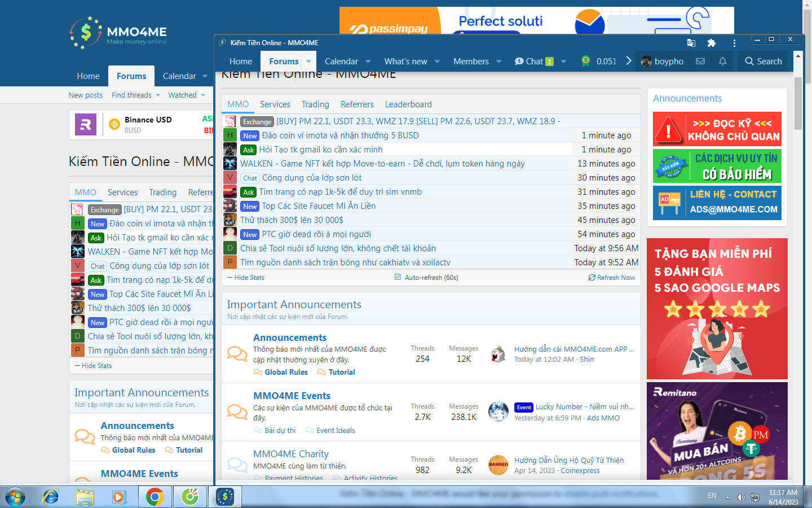The image size is (812, 508).
Task: Switch to the Leaderboard tab
Action: tap(408, 104)
